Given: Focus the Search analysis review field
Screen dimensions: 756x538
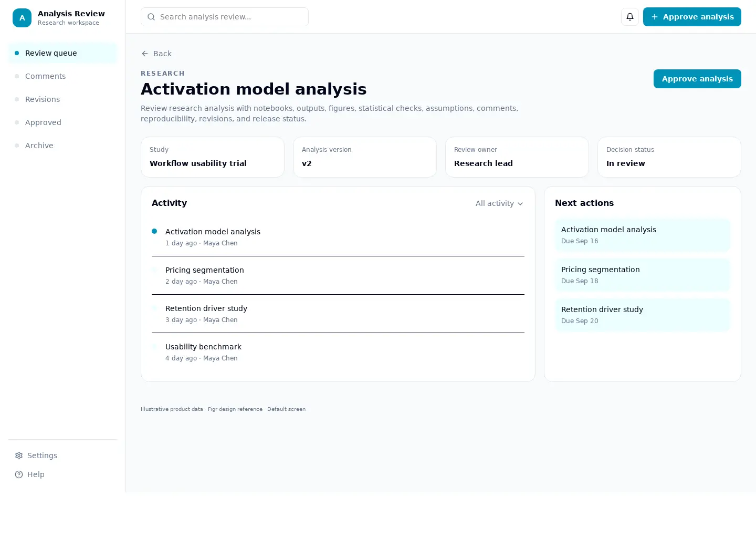Looking at the screenshot, I should pyautogui.click(x=225, y=17).
